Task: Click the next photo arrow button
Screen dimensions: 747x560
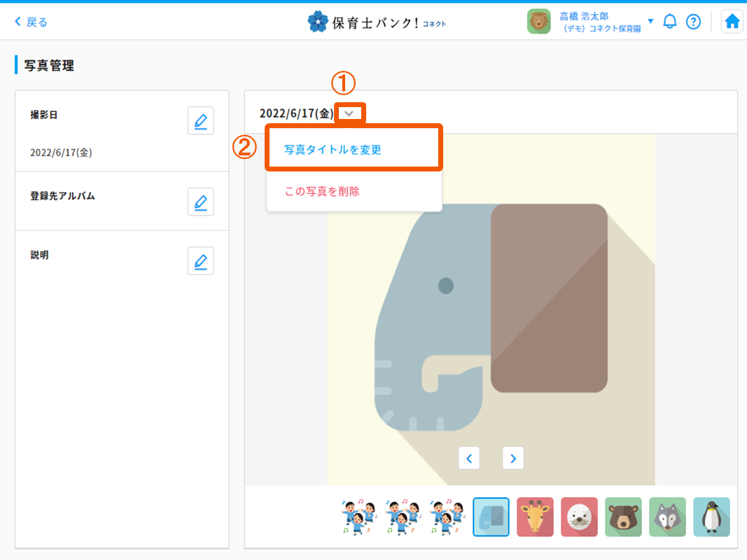Action: (512, 458)
